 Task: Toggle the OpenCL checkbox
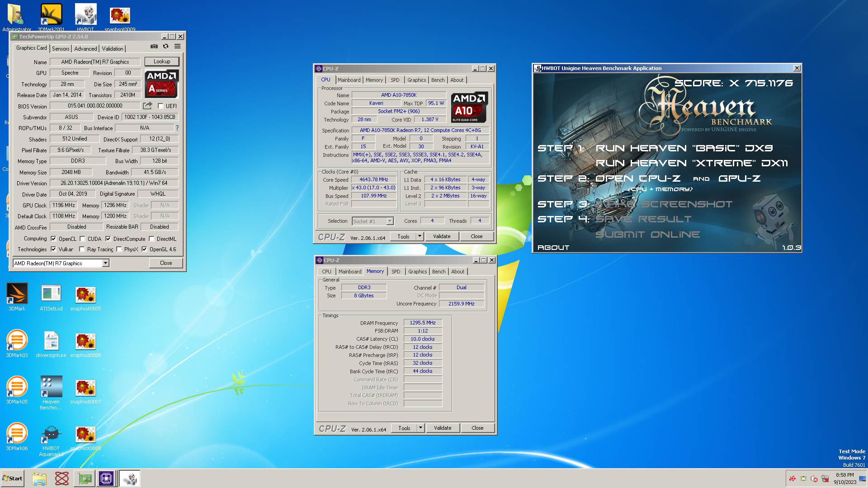53,239
